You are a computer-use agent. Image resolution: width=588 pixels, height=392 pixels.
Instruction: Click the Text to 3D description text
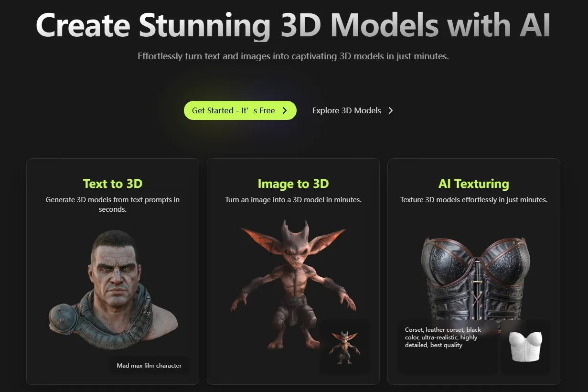pos(113,205)
